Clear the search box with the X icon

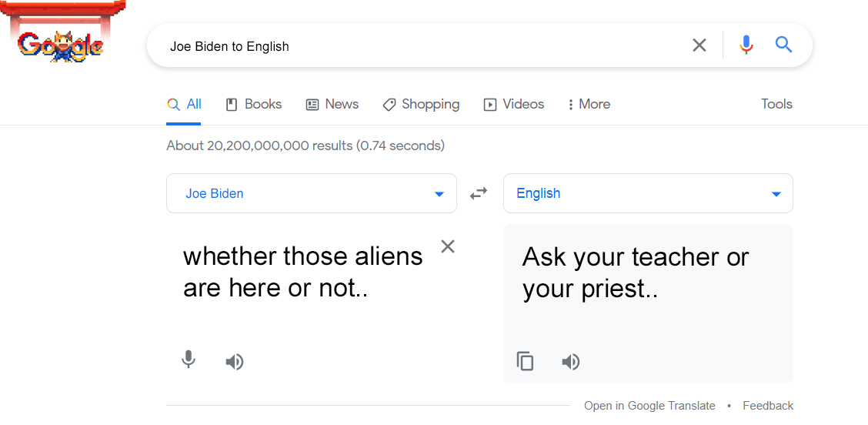(x=699, y=45)
